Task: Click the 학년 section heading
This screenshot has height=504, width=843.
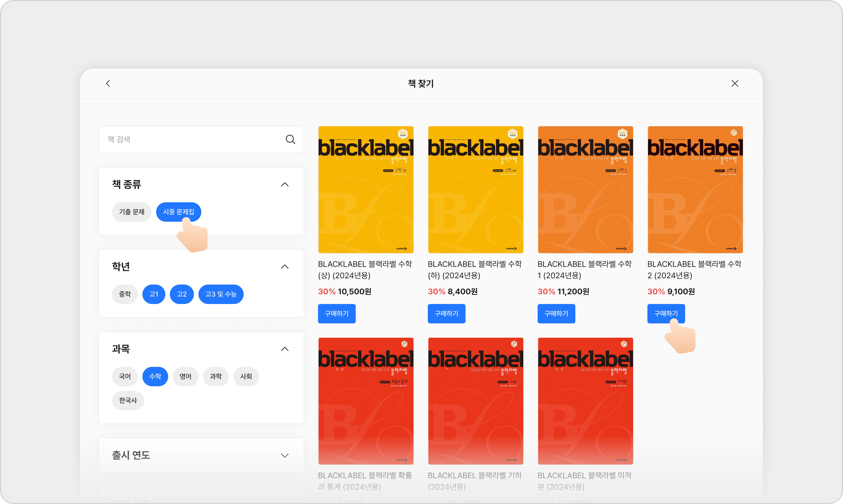Action: click(121, 267)
